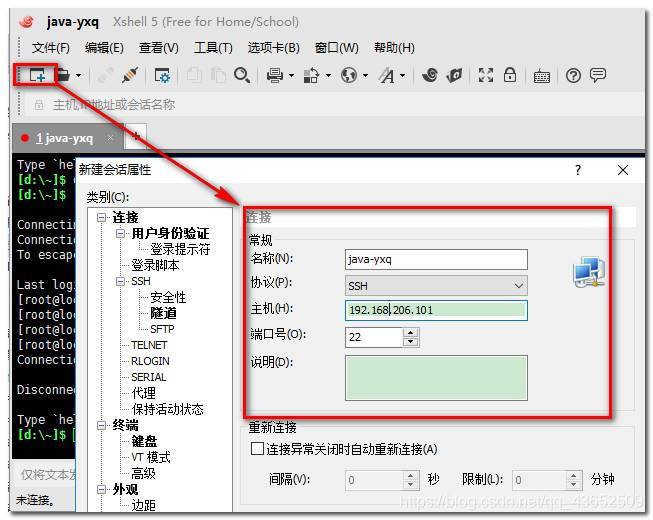Click the plus button to add a new tab
The height and width of the screenshot is (520, 653).
[x=136, y=136]
